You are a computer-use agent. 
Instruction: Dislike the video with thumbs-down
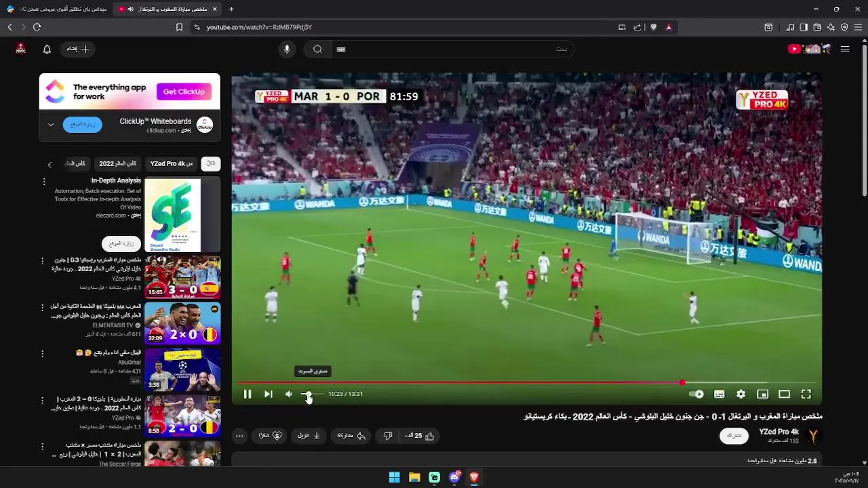click(x=388, y=436)
